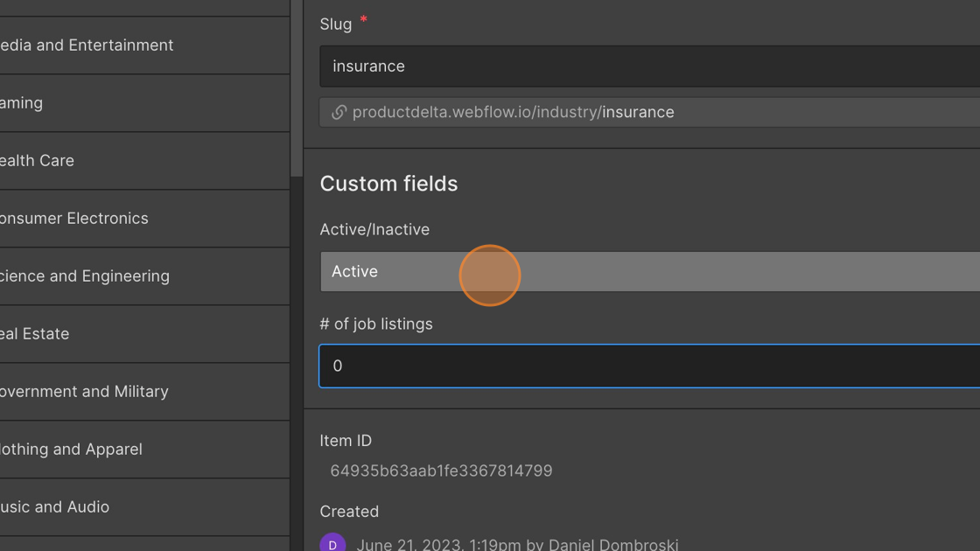Click the item list scrollbar thumb

pyautogui.click(x=297, y=88)
